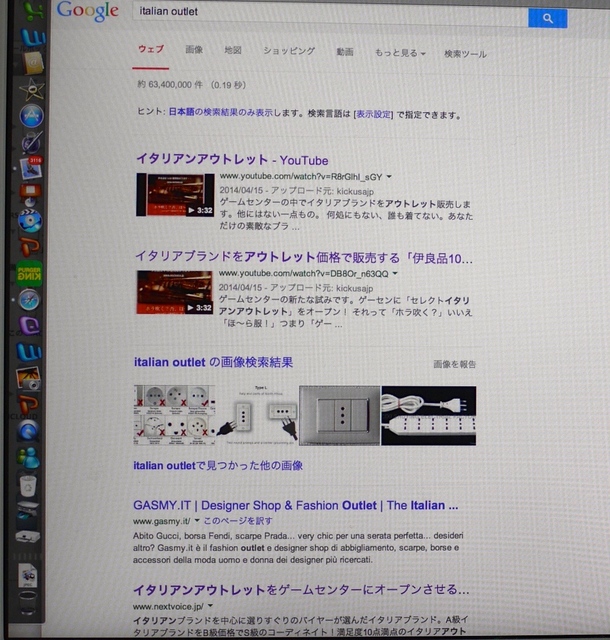Expand arrow next to www.gasmy.it/
Screen dimensions: 610x640
197,520
